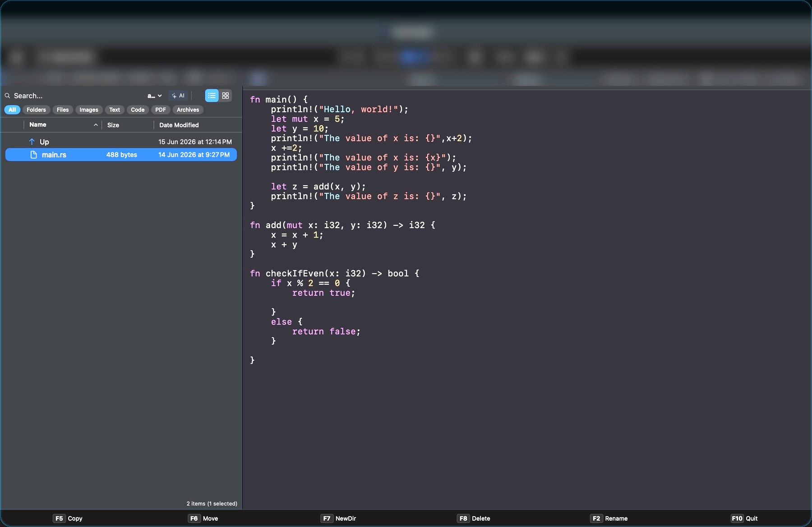The width and height of the screenshot is (812, 527).
Task: Filter by Text
Action: pos(115,110)
